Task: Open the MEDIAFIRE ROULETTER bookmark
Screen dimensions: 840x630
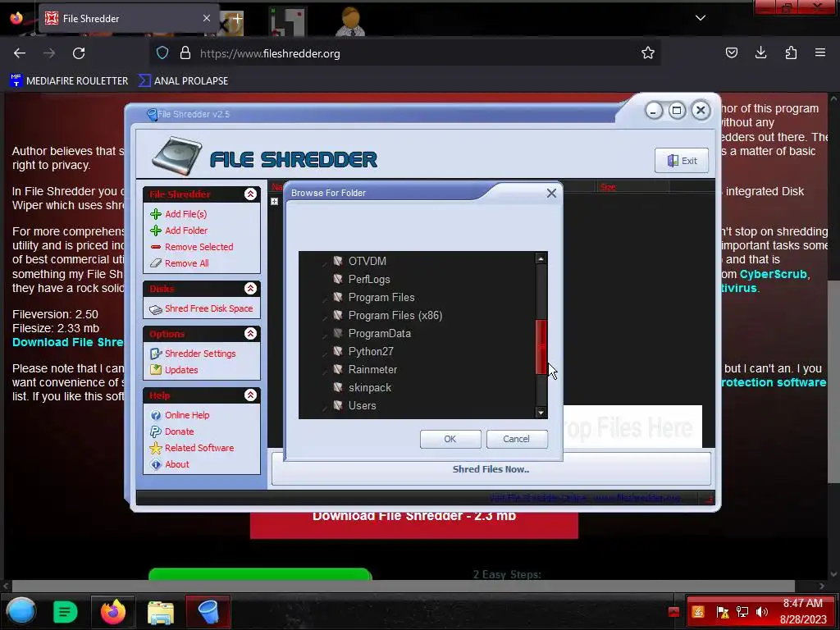Action: (x=69, y=81)
